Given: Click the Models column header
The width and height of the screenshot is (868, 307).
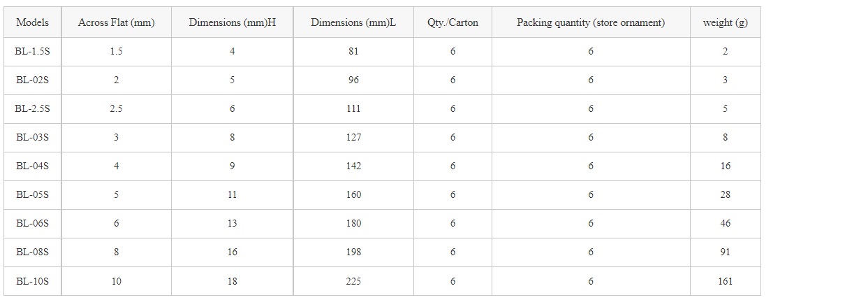Looking at the screenshot, I should pyautogui.click(x=33, y=22).
